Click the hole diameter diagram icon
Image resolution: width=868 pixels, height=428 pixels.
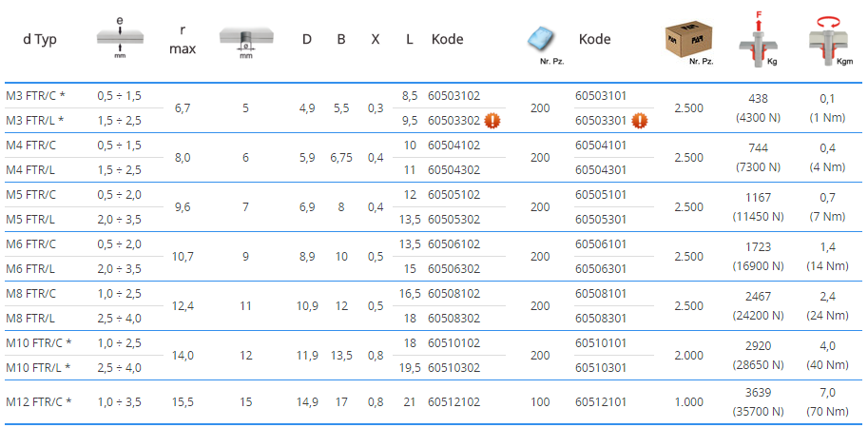click(245, 40)
